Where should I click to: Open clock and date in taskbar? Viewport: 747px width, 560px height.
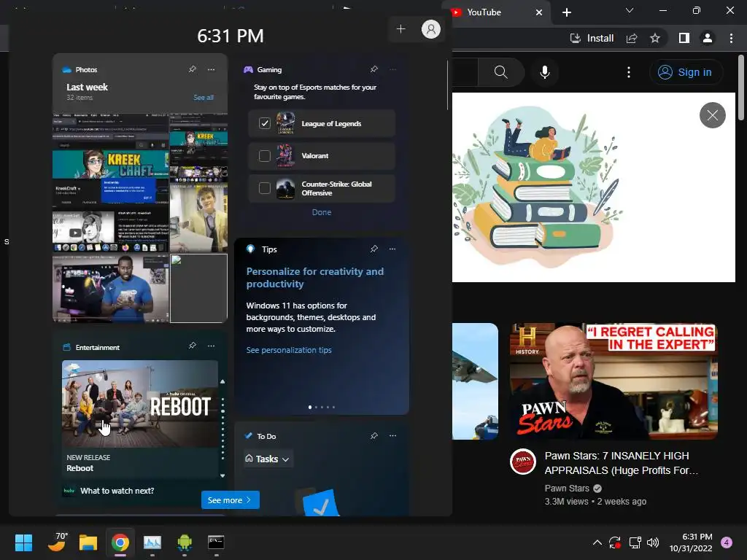691,542
